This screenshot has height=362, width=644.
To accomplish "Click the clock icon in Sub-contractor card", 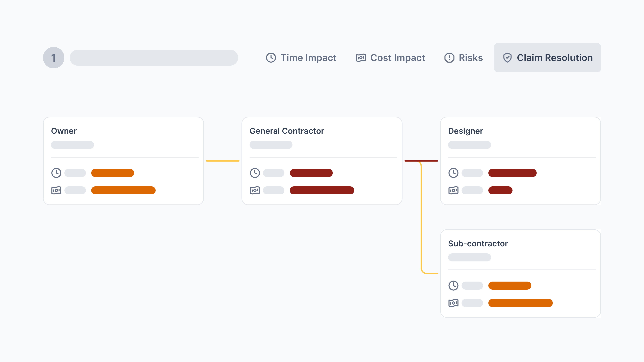I will (x=453, y=286).
